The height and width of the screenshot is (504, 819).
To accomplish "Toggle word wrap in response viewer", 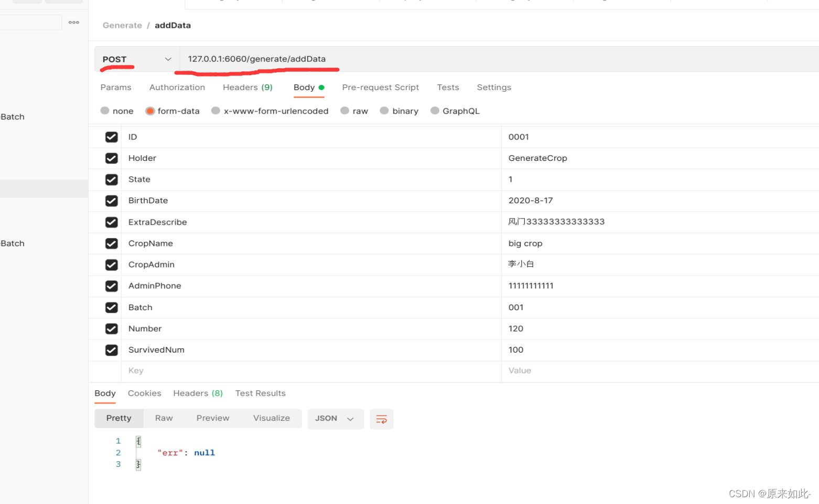I will (x=381, y=419).
